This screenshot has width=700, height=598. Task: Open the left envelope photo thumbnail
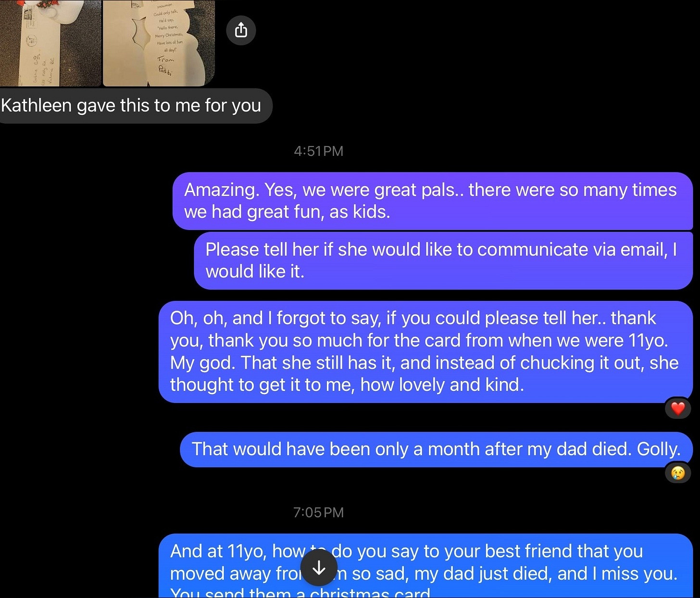coord(50,43)
